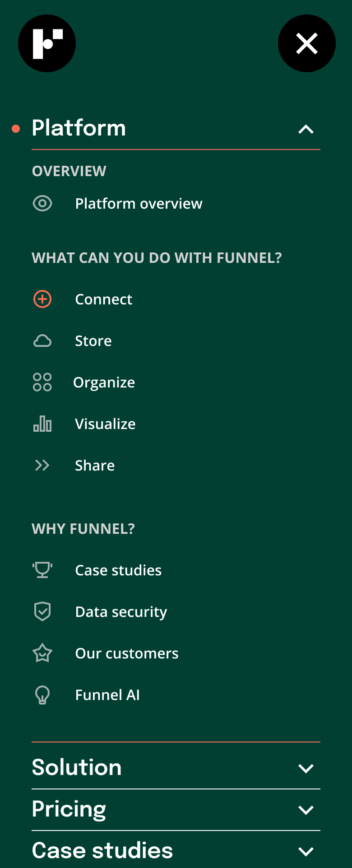Open the Funnel AI link
The height and width of the screenshot is (868, 352).
[x=107, y=695]
